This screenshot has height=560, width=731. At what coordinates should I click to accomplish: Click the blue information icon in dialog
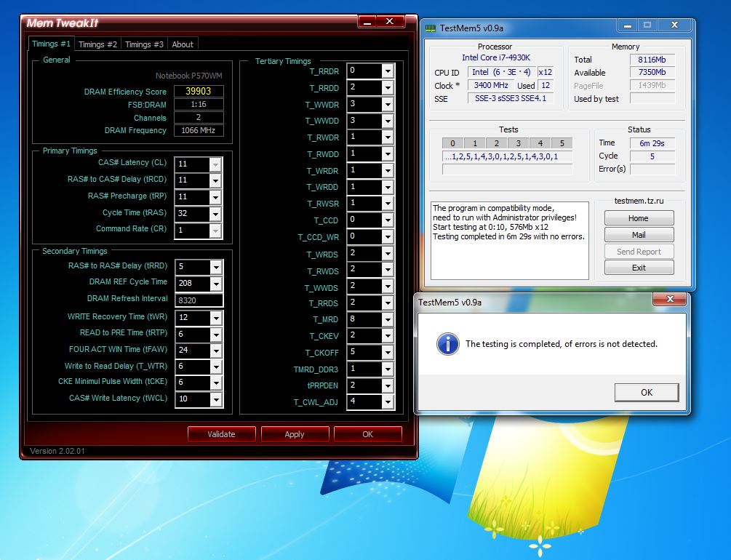[447, 344]
